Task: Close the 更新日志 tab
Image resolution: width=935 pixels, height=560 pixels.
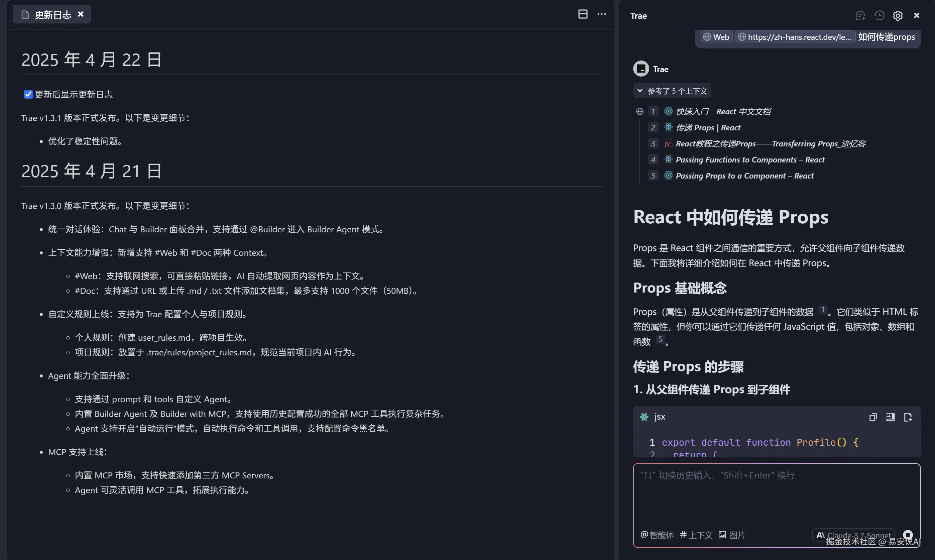Action: pos(81,14)
